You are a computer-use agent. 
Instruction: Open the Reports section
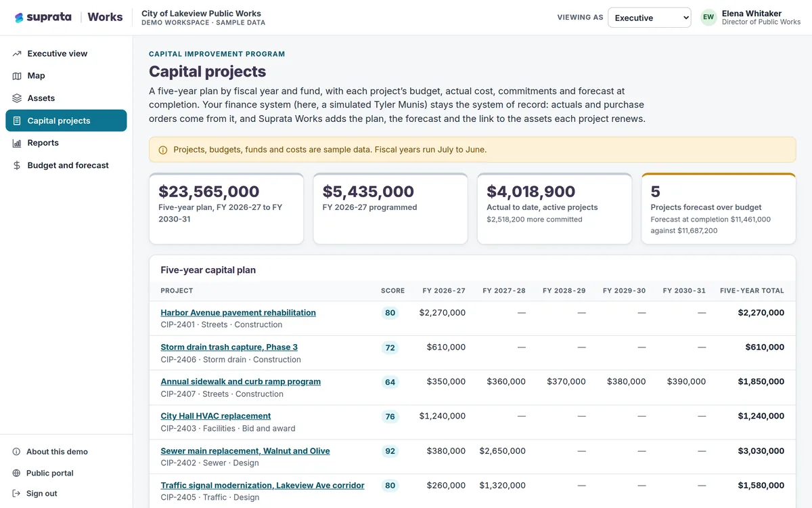pos(66,143)
